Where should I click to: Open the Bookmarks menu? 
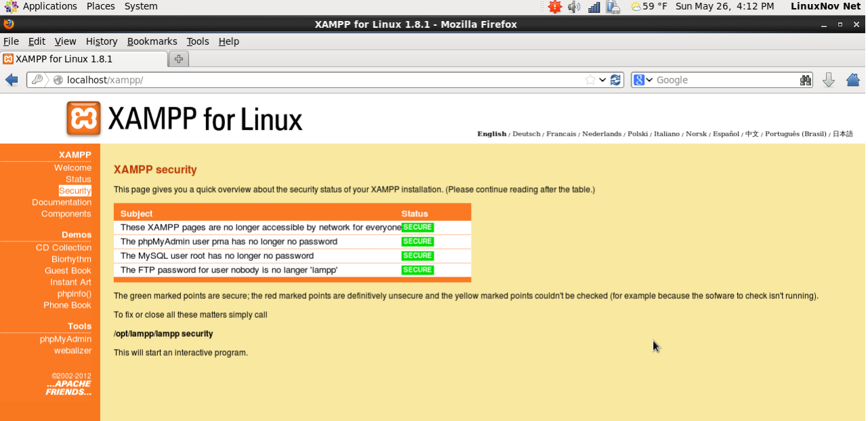[152, 41]
